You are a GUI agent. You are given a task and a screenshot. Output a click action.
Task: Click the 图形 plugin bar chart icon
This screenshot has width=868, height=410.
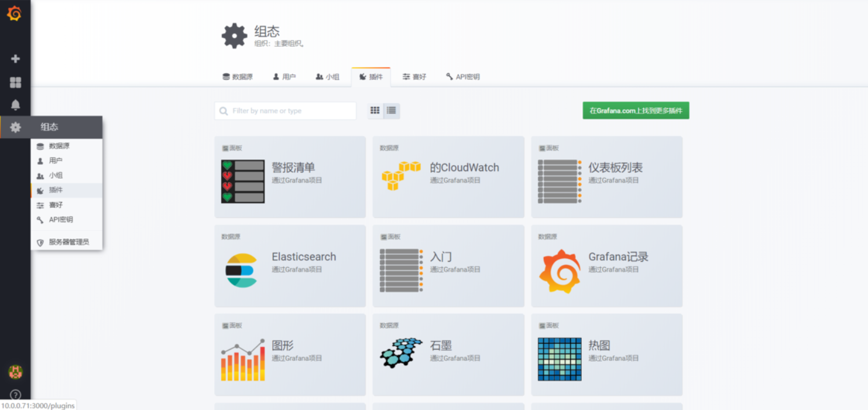243,359
